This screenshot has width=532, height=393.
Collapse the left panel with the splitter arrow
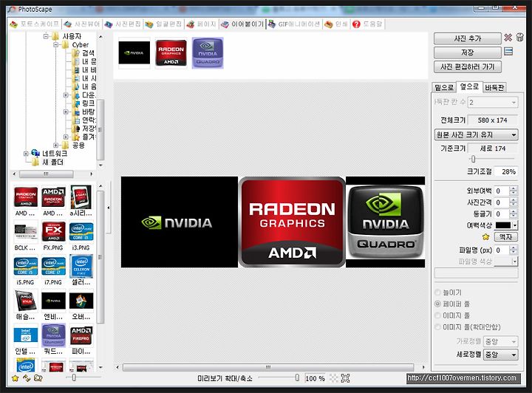click(x=108, y=208)
